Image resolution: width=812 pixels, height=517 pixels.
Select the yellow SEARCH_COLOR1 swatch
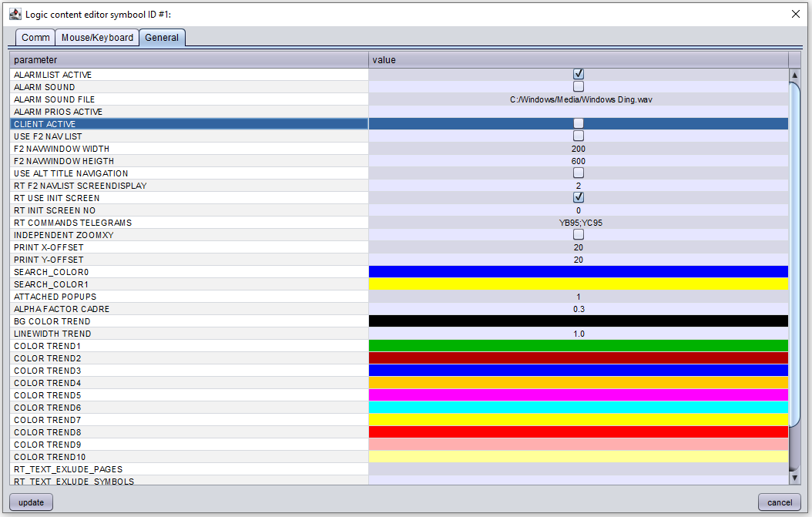point(578,284)
